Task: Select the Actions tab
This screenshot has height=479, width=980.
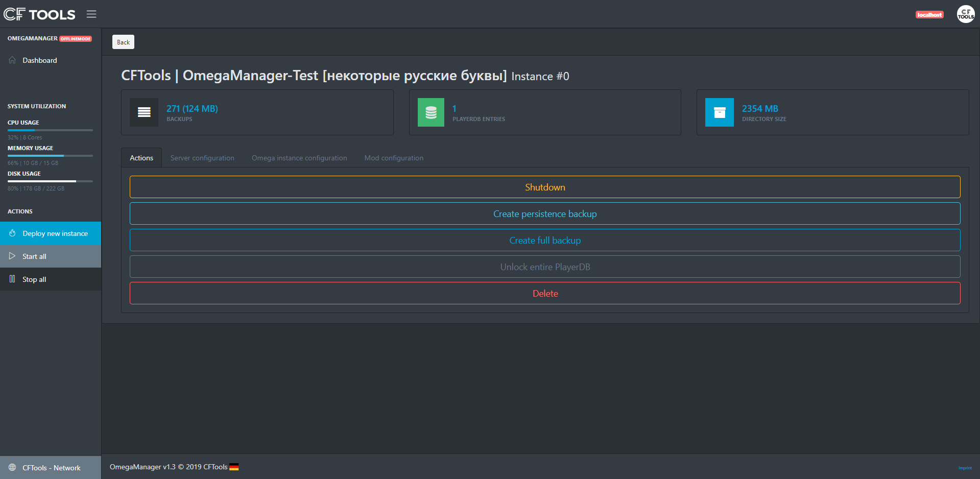Action: (141, 158)
